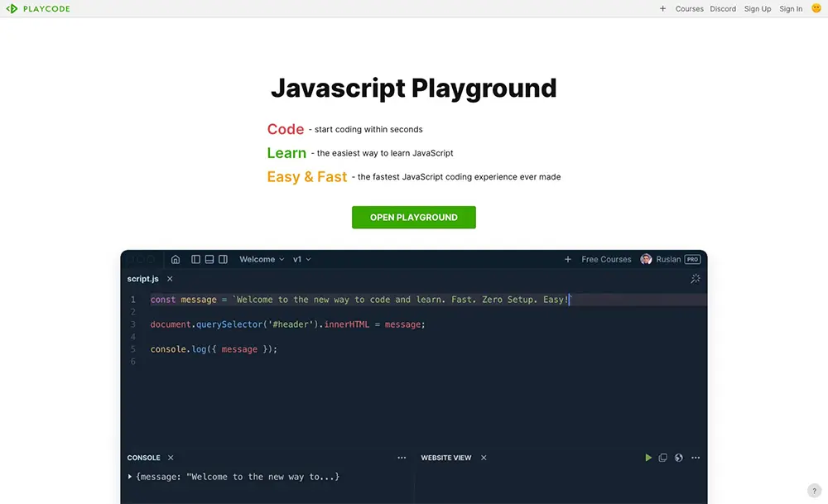The width and height of the screenshot is (828, 504).
Task: Toggle the right sidebar layout icon
Action: 223,259
